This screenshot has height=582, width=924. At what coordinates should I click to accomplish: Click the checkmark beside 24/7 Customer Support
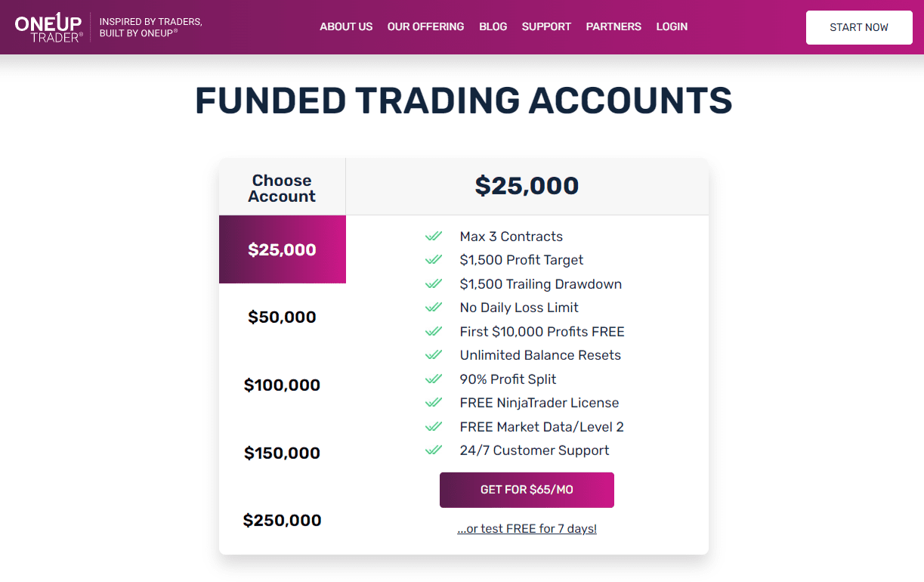(434, 450)
